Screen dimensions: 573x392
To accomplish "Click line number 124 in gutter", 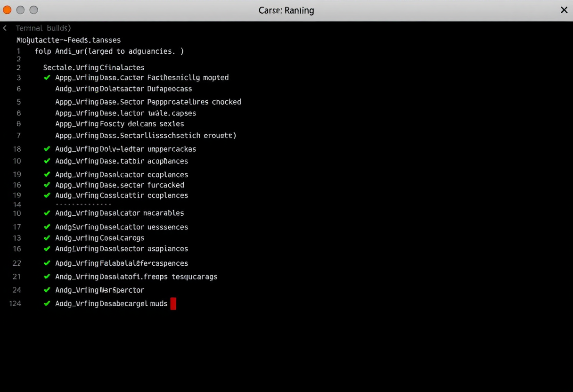I will pos(15,303).
